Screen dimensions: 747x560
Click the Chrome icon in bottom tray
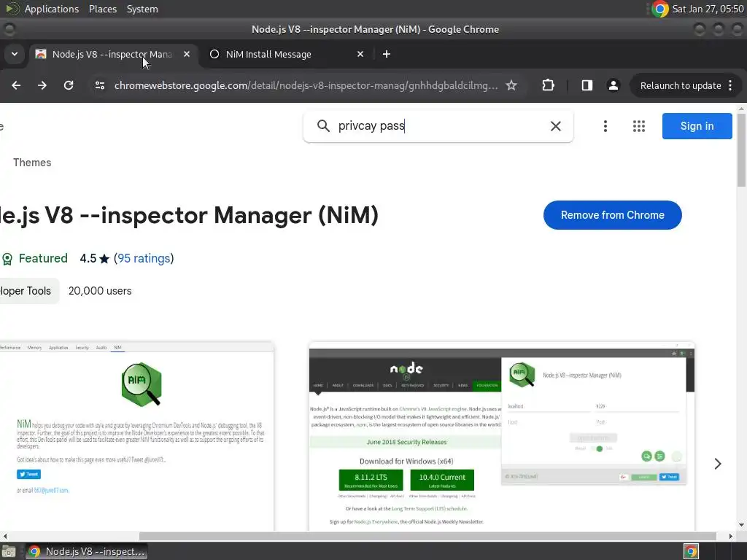point(691,551)
